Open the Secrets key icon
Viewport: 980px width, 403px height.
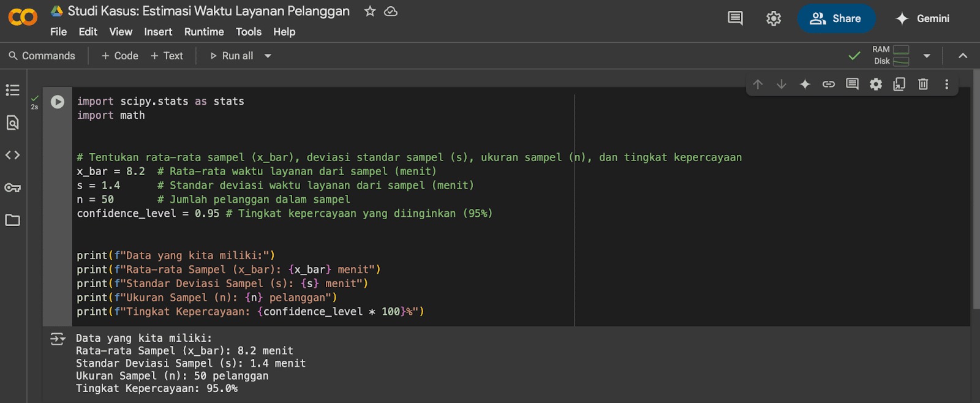[12, 187]
